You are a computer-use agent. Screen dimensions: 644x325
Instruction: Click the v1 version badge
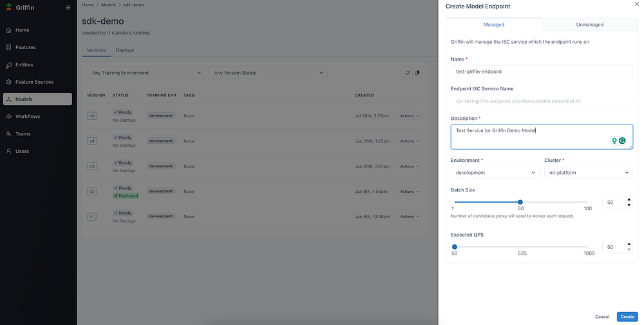(x=91, y=217)
